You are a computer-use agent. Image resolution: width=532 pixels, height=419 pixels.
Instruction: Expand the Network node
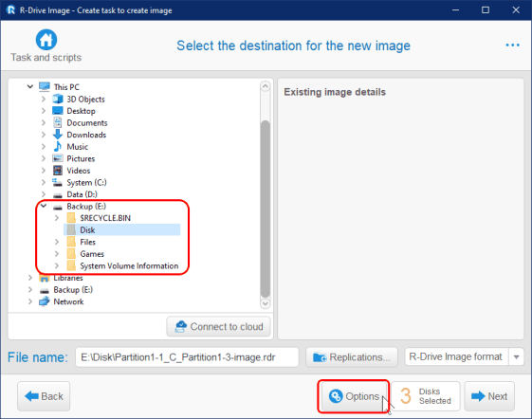[x=29, y=301]
